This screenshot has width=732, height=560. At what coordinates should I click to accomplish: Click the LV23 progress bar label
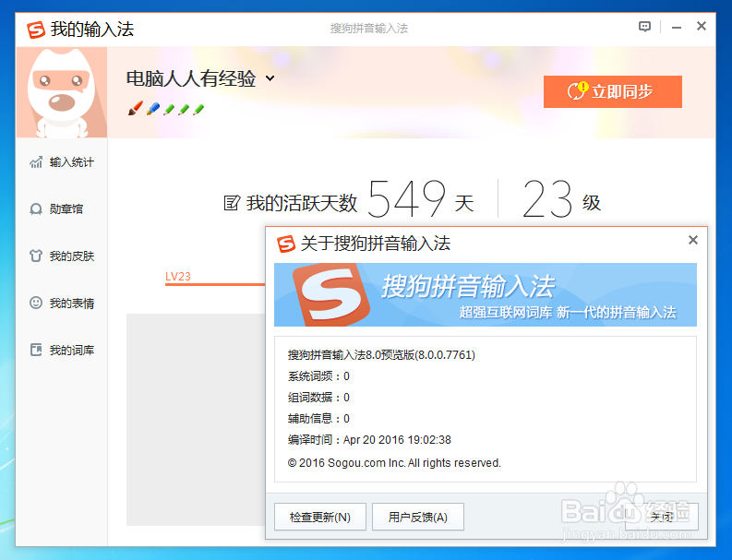tap(178, 276)
